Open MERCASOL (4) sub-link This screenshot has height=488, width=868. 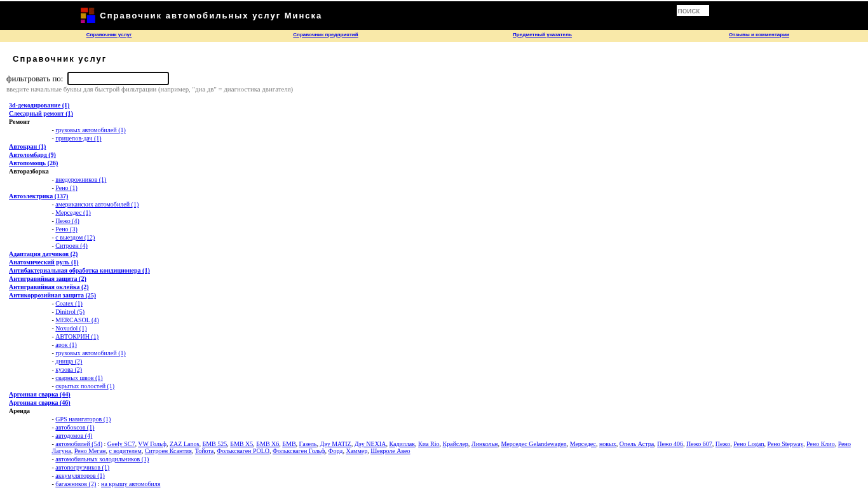pyautogui.click(x=77, y=320)
